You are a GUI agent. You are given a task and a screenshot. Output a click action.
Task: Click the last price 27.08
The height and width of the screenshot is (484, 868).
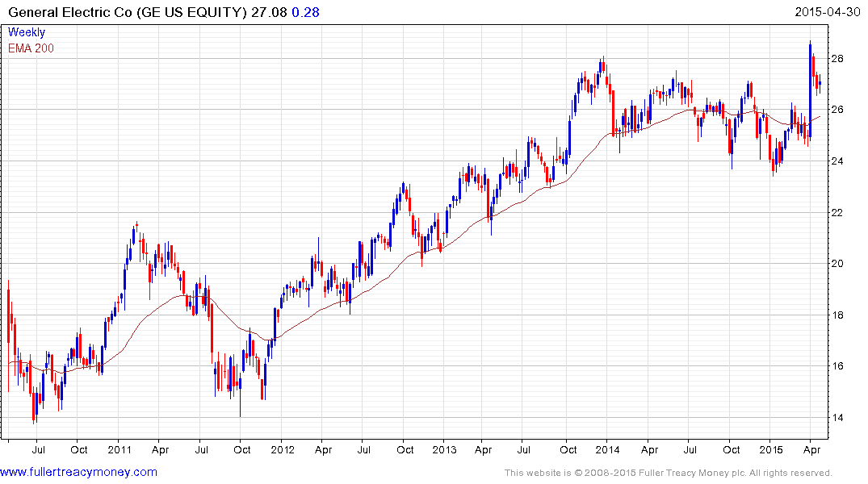(269, 12)
